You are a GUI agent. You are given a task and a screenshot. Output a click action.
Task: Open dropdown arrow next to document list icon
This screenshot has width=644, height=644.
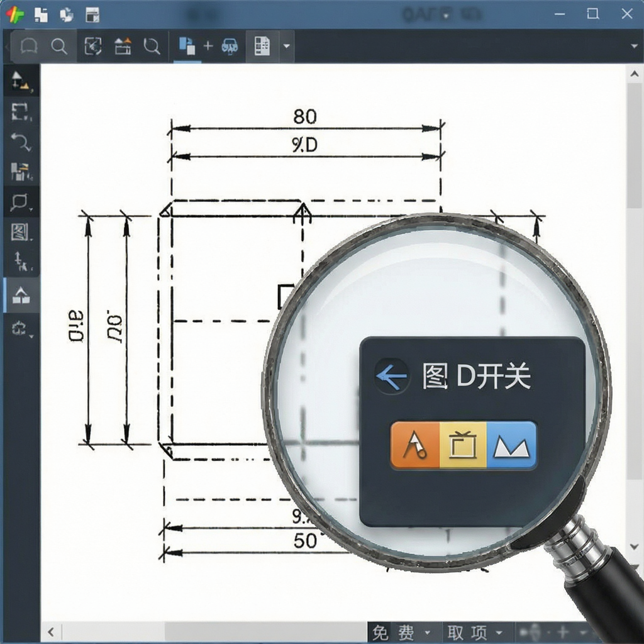(287, 46)
